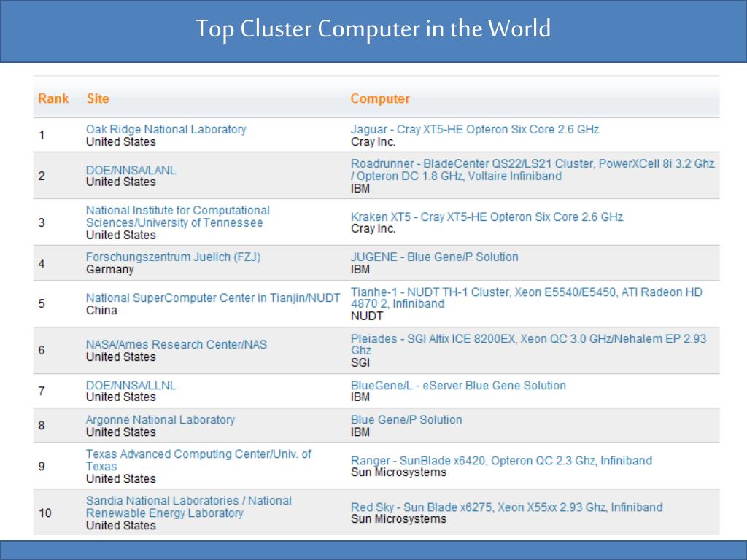Click BlueGene/L - eServer Blue Gene Solution link
The image size is (747, 560).
[458, 385]
